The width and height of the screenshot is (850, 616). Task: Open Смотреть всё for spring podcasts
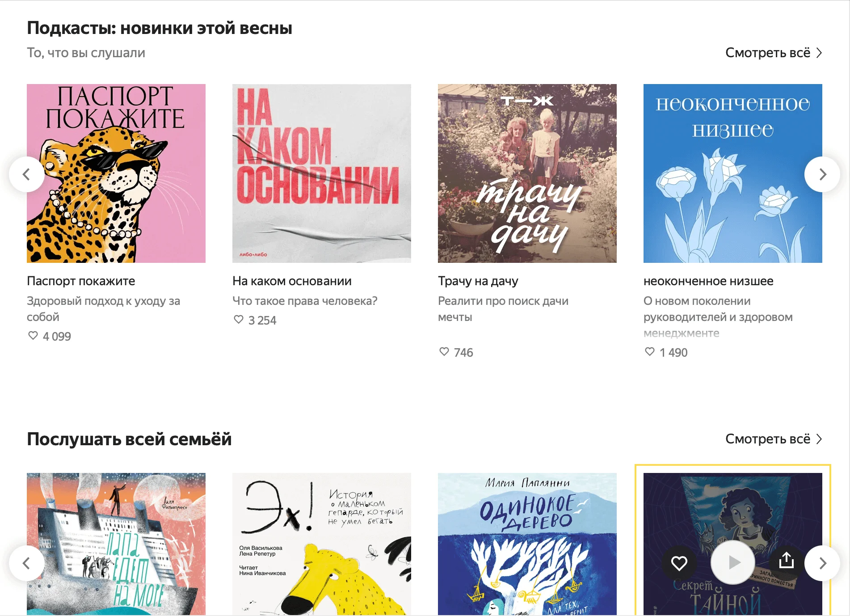[773, 53]
